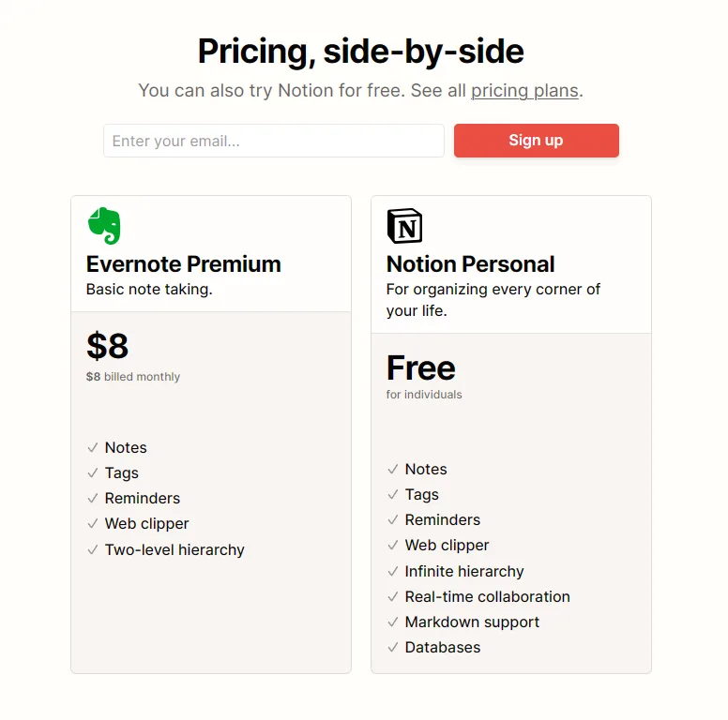Click Reminders feature in Evernote card
The width and height of the screenshot is (728, 720).
pyautogui.click(x=142, y=499)
